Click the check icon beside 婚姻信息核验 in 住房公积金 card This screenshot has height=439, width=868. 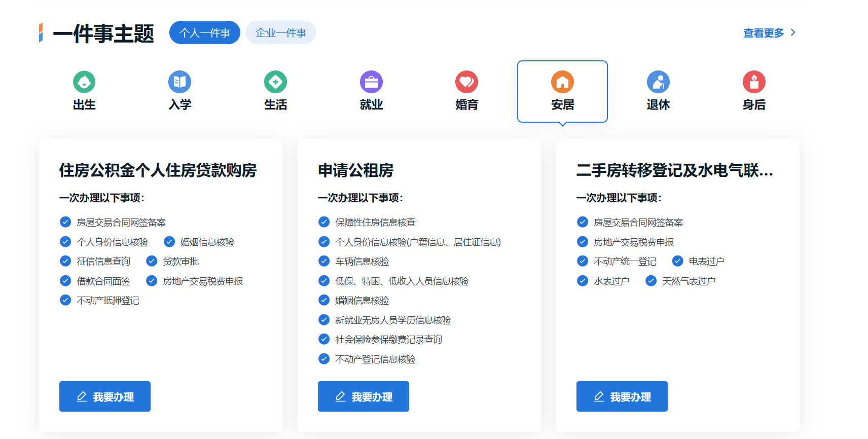point(169,242)
